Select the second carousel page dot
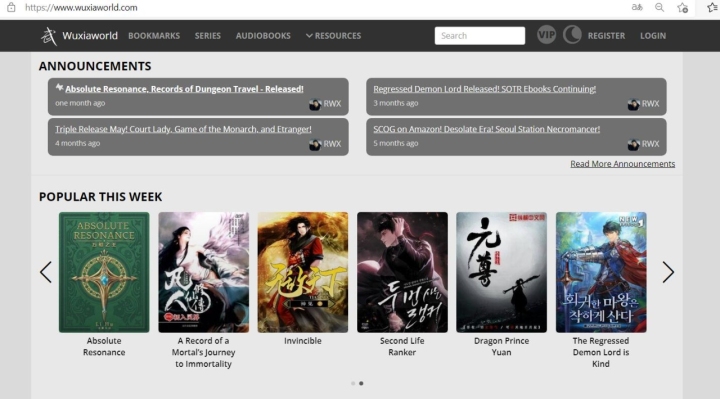720x399 pixels. pyautogui.click(x=361, y=383)
